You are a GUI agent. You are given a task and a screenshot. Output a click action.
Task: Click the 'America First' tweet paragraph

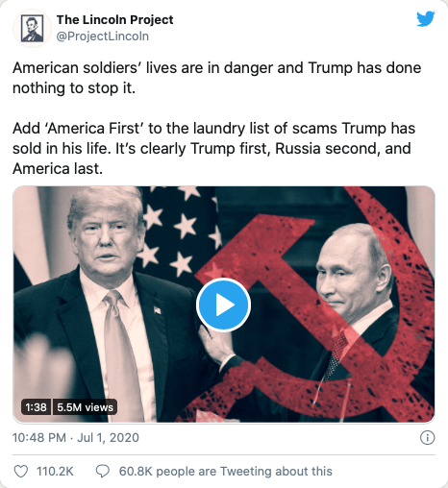pos(213,149)
